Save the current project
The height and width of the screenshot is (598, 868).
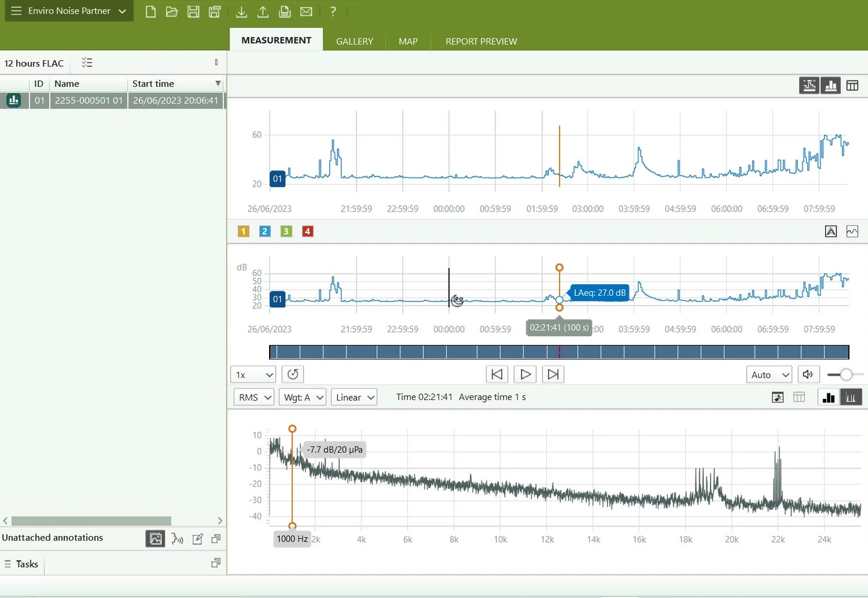193,12
